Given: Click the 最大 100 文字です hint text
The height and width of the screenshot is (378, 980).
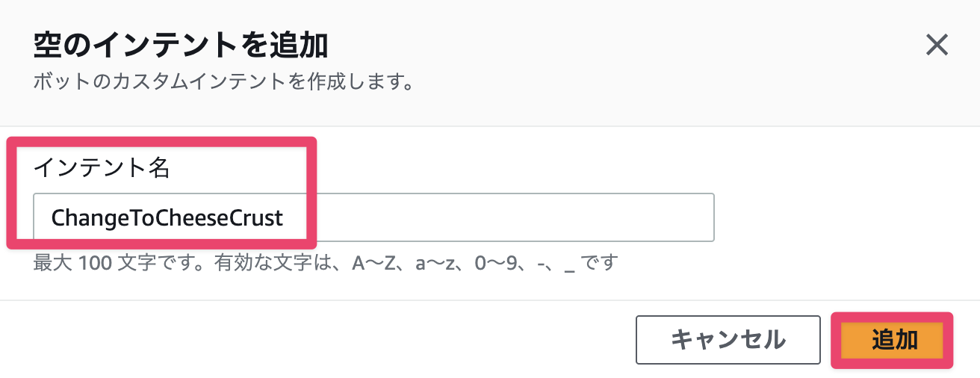Looking at the screenshot, I should tap(88, 264).
